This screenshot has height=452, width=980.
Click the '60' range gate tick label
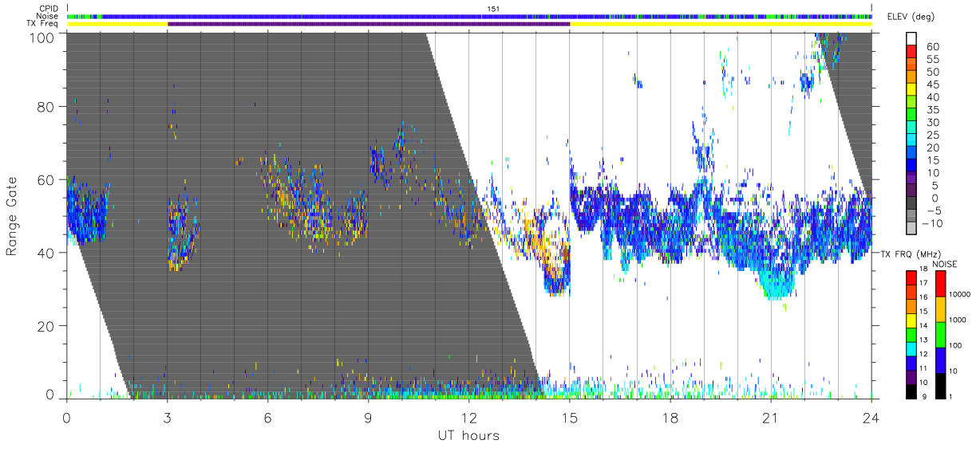46,180
